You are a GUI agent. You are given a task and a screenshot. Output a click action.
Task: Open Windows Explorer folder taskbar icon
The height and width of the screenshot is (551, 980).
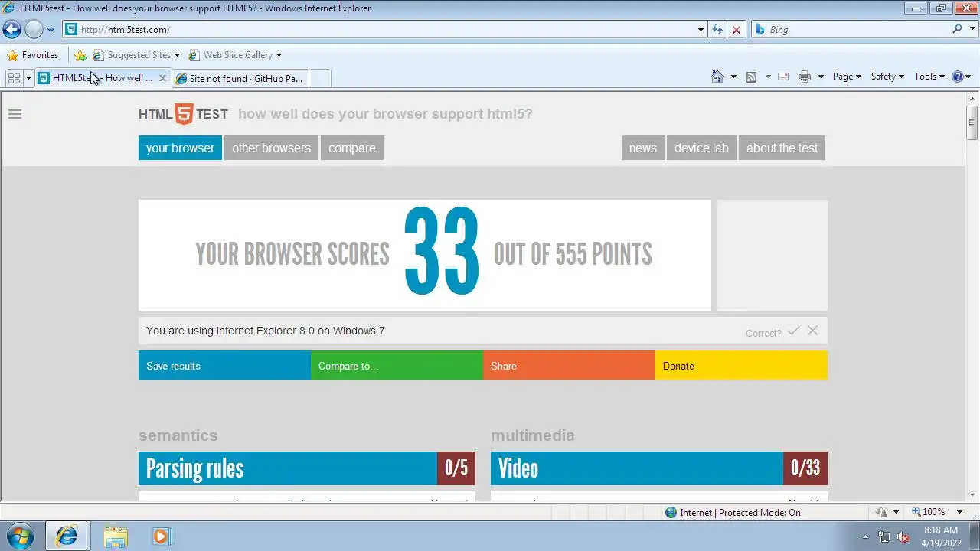click(x=116, y=536)
